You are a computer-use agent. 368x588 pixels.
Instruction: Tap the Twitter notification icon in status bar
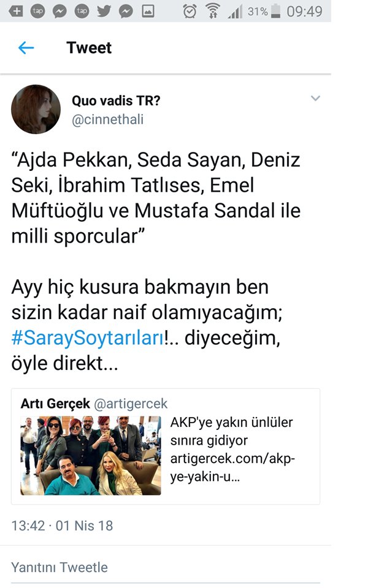(104, 11)
